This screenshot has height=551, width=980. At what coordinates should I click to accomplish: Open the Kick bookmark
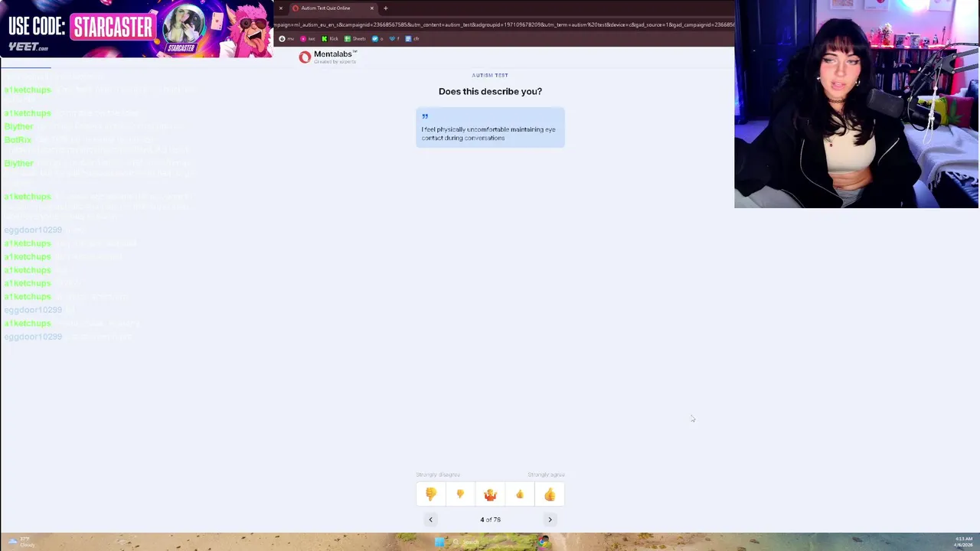[330, 38]
